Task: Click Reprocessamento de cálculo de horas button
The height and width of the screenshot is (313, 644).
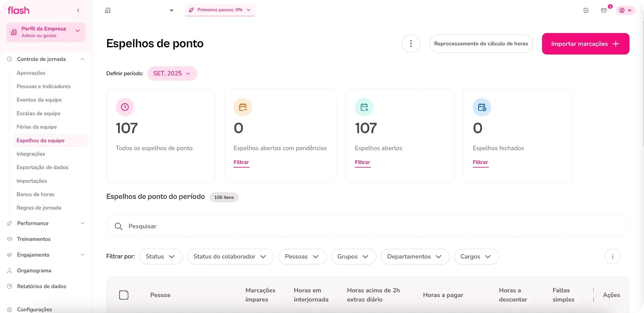Action: [x=481, y=43]
